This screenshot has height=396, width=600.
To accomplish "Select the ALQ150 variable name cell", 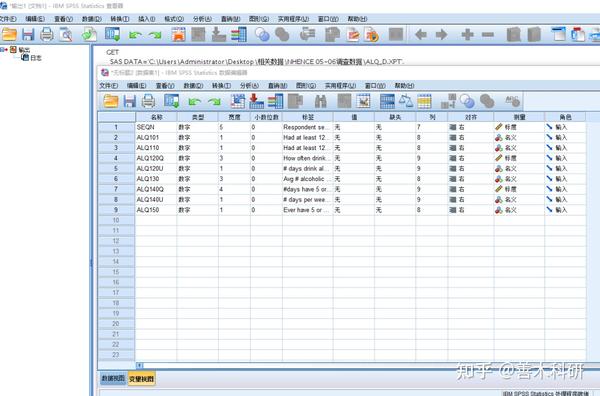I will point(156,210).
